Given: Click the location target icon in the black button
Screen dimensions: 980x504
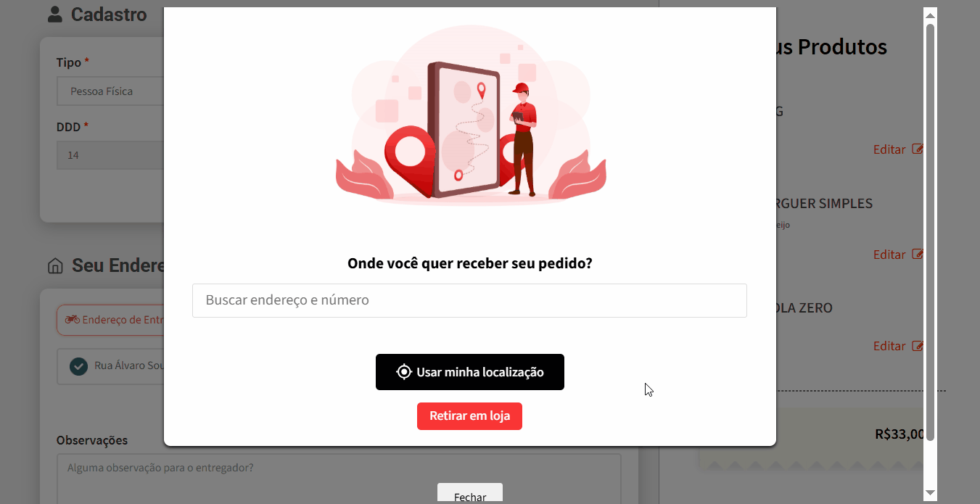Looking at the screenshot, I should pos(404,372).
